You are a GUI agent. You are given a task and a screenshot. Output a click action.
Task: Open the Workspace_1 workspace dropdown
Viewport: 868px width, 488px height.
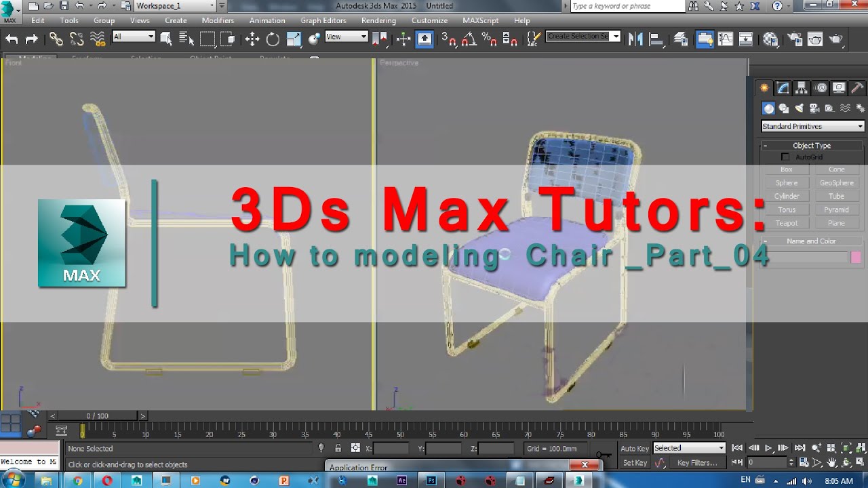click(174, 5)
